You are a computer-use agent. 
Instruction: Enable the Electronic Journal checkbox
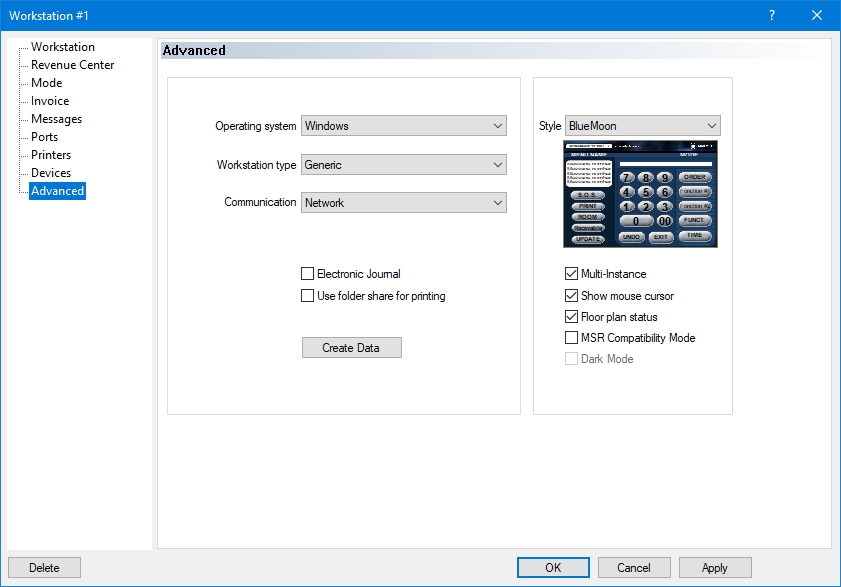(308, 274)
